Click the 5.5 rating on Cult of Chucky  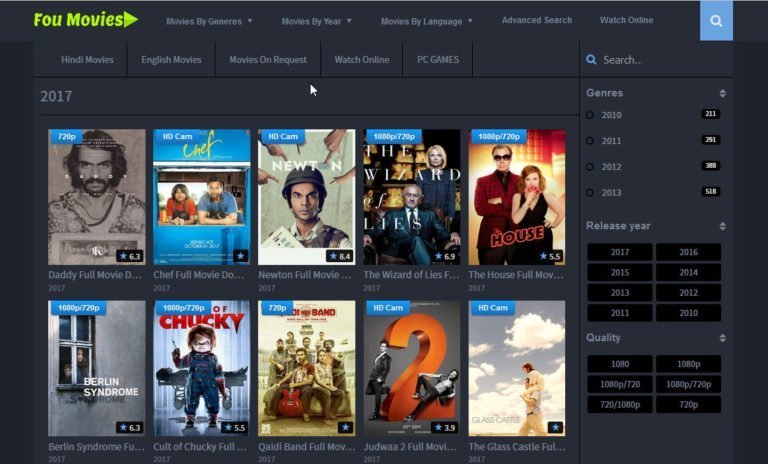(235, 427)
